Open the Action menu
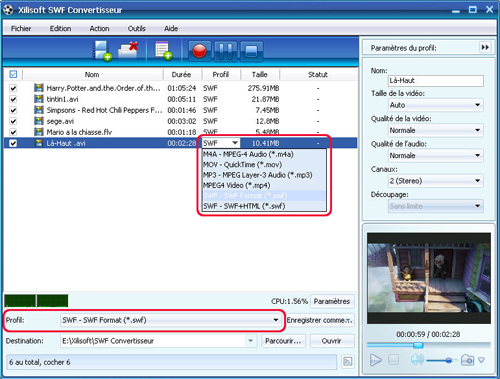The height and width of the screenshot is (379, 500). 99,28
